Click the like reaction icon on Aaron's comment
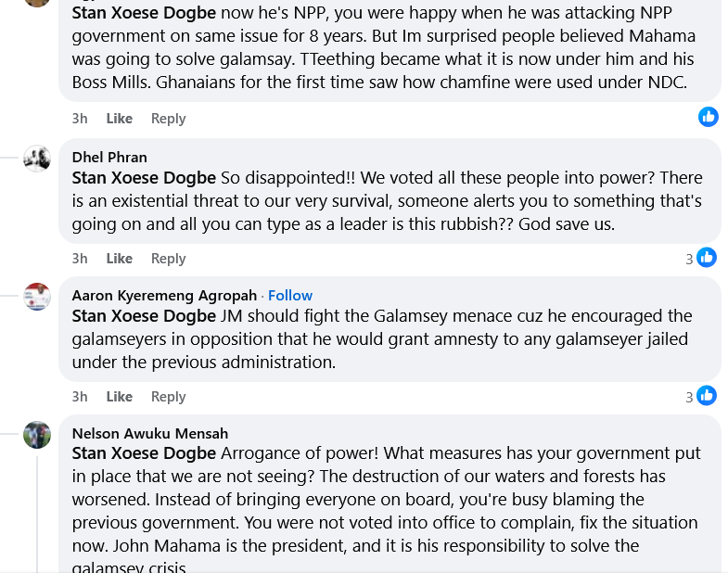The image size is (728, 573). point(707,396)
